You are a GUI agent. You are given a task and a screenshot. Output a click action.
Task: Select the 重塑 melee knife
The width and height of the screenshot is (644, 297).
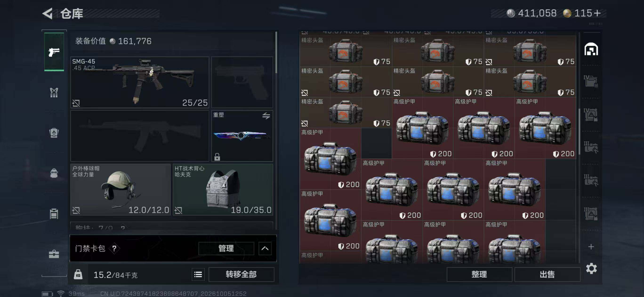point(242,136)
